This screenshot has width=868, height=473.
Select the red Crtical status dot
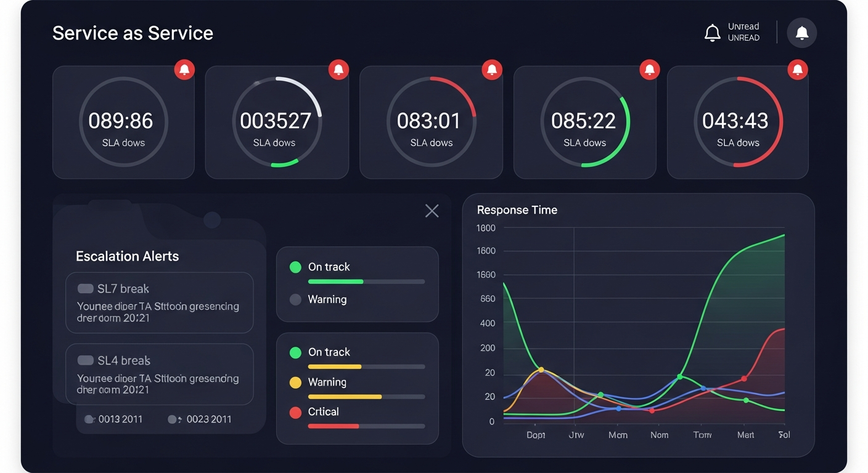(x=295, y=412)
